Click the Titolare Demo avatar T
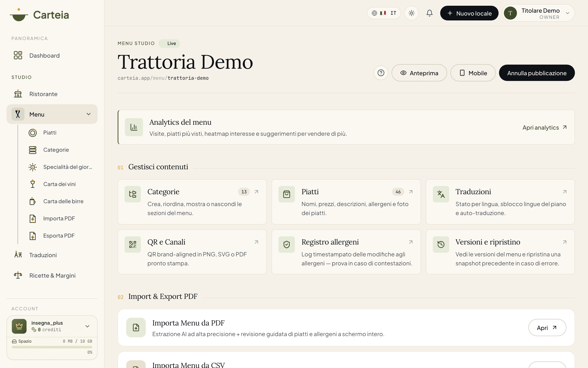Image resolution: width=588 pixels, height=368 pixels. 510,13
